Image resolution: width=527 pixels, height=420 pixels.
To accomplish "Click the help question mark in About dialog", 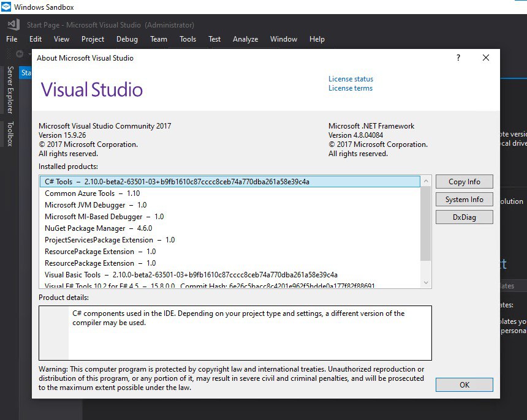I will pos(458,58).
